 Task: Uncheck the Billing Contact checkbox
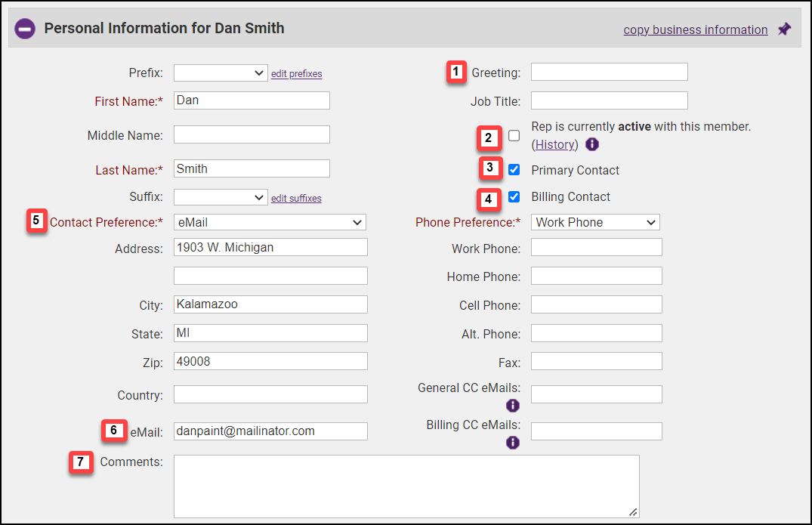[x=514, y=196]
